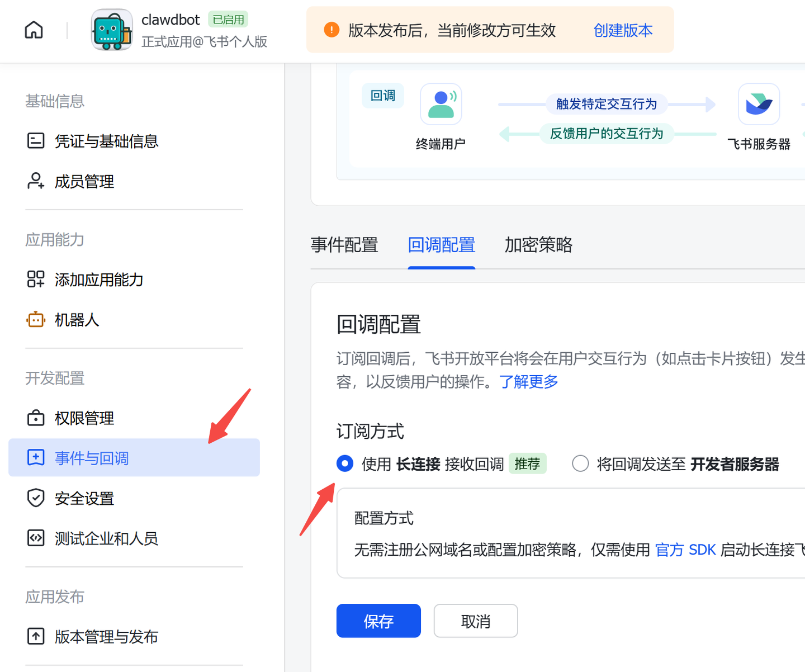
Task: Click the 保存 button
Action: pos(378,621)
